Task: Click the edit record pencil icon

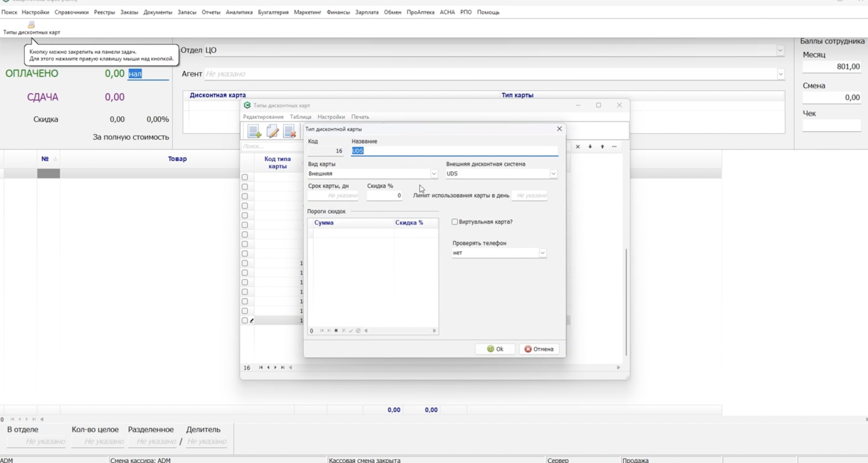Action: point(272,131)
